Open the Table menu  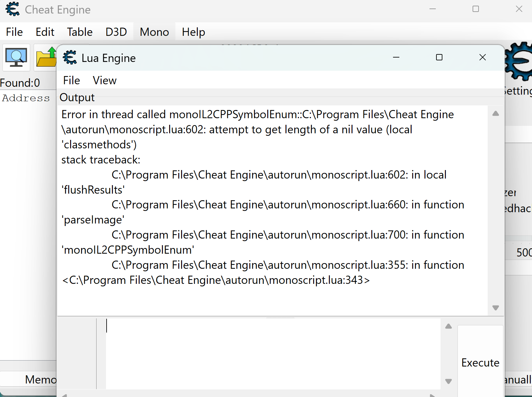pos(80,32)
